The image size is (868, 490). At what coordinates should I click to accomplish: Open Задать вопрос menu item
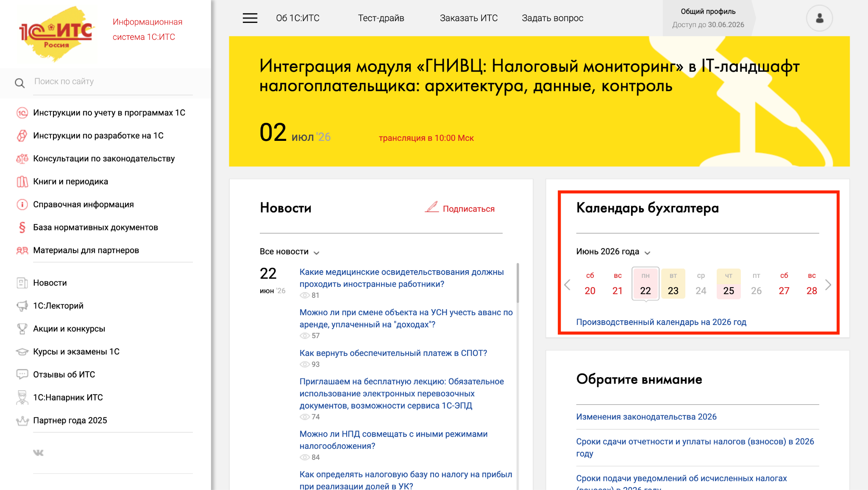(552, 18)
